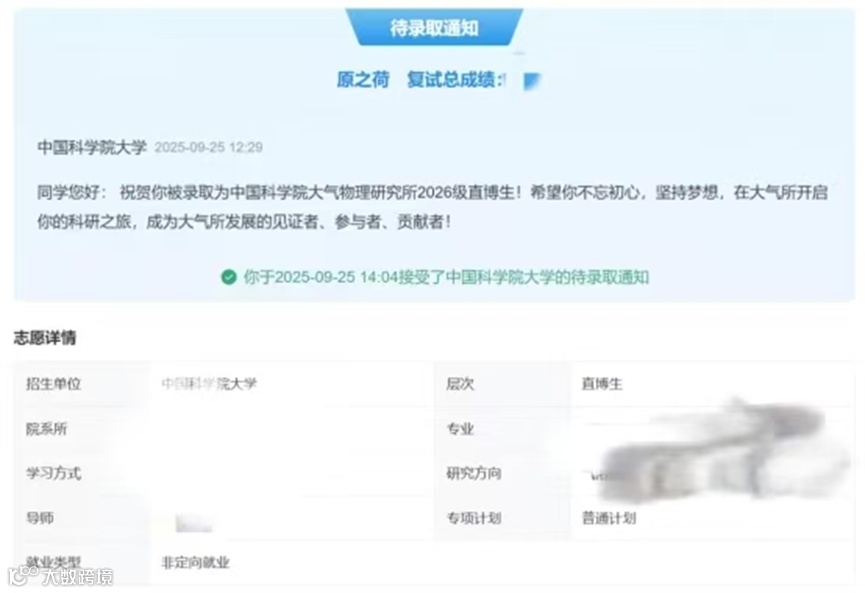Click the 院系所 row label

pyautogui.click(x=46, y=429)
